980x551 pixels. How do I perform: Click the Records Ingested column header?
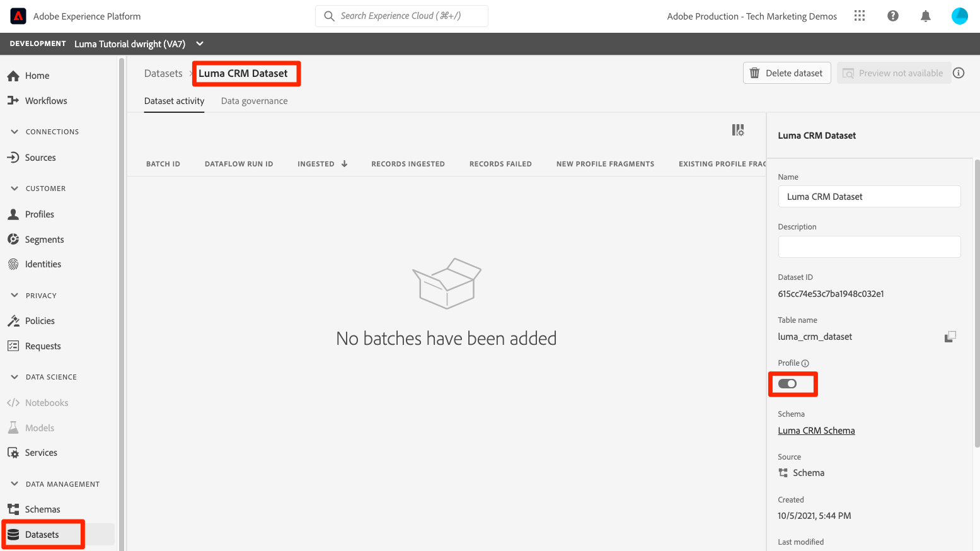coord(408,164)
